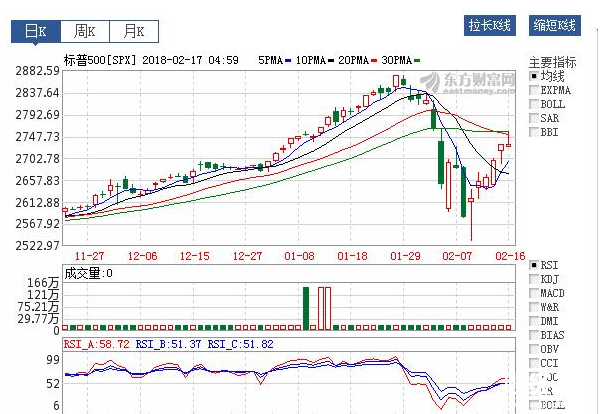The height and width of the screenshot is (414, 600).
Task: Switch sub-indicator to KDJ
Action: point(545,279)
